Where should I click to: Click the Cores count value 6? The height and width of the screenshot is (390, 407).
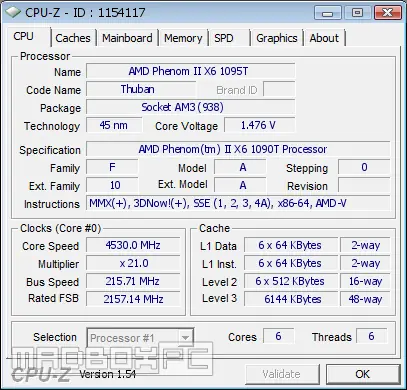coord(279,336)
